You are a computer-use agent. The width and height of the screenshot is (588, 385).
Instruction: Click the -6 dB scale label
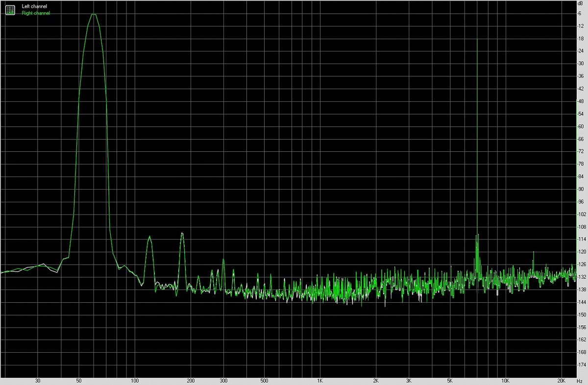point(580,13)
